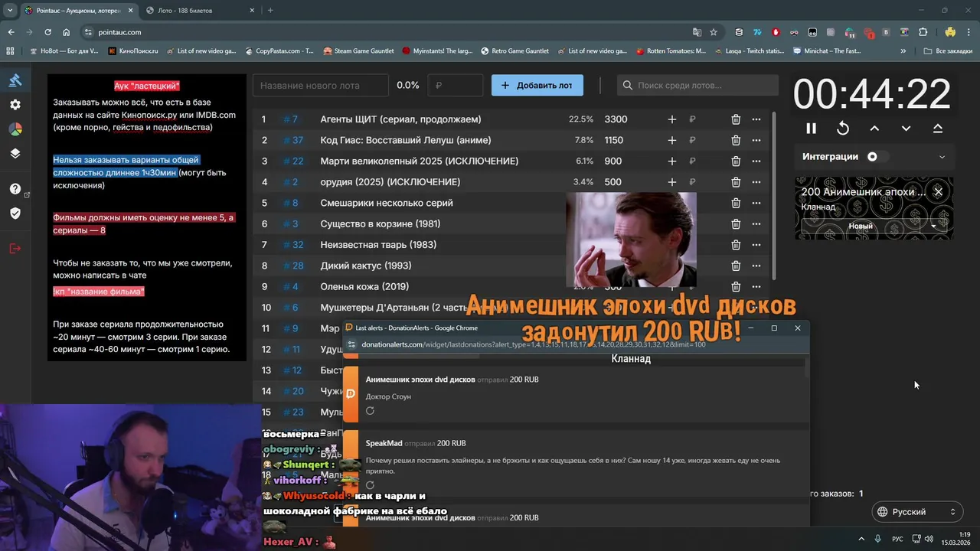Open more options for Дикий кактус
The width and height of the screenshot is (980, 551).
point(756,266)
